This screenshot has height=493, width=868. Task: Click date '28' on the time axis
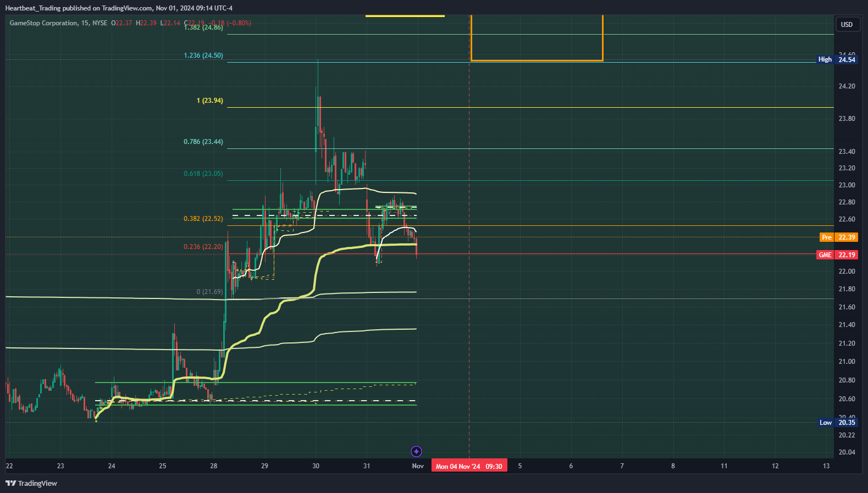(213, 466)
